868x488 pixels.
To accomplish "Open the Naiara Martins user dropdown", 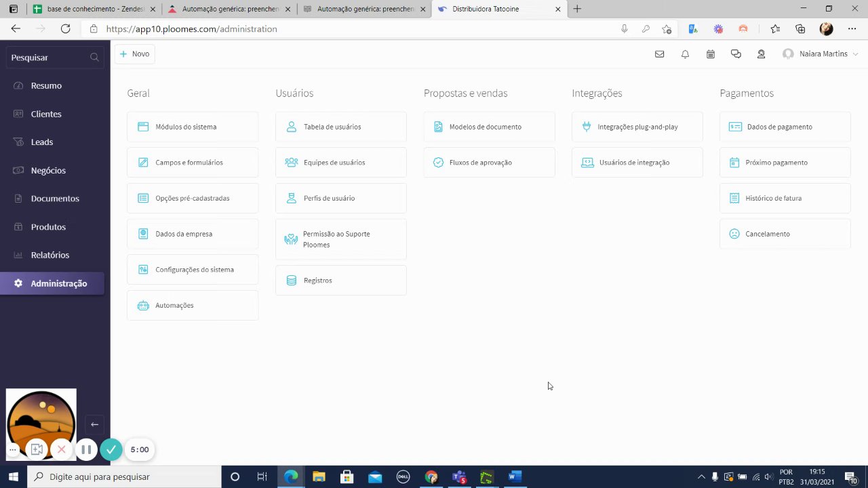I will point(820,54).
